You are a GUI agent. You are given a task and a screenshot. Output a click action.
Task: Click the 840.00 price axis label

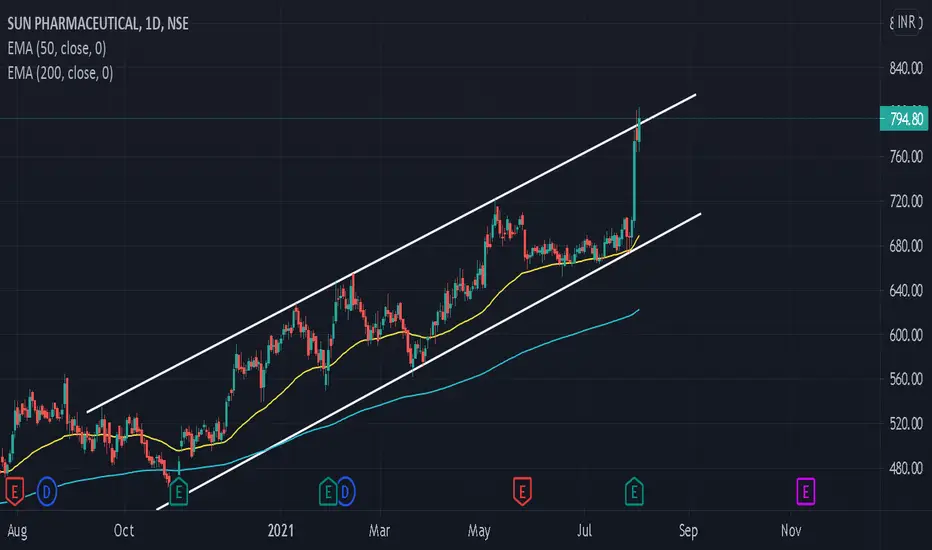pos(906,68)
